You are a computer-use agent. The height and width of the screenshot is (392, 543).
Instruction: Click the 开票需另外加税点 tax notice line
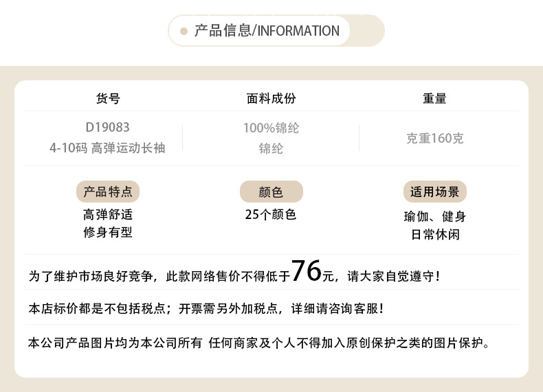(x=206, y=308)
